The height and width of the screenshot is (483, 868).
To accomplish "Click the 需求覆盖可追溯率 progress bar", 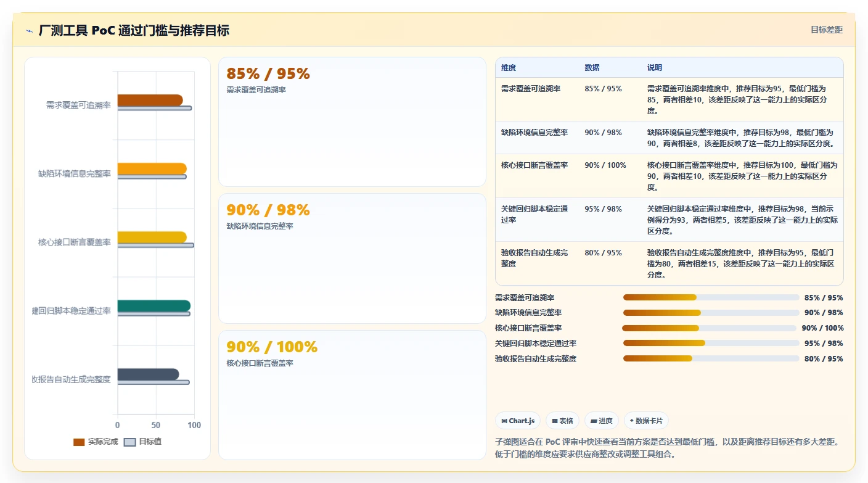I will click(x=711, y=297).
